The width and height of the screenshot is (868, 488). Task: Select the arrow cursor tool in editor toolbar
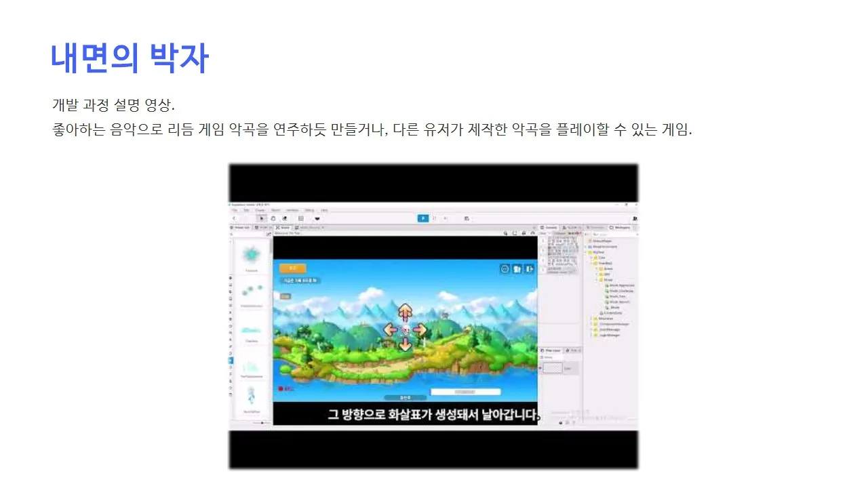click(x=260, y=218)
